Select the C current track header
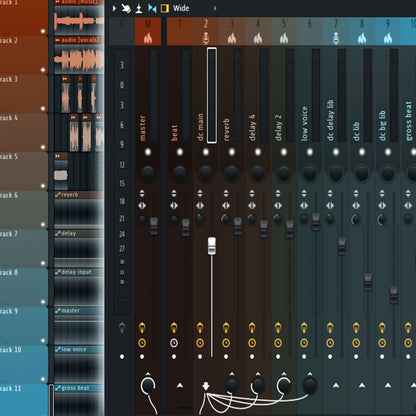 tap(122, 31)
